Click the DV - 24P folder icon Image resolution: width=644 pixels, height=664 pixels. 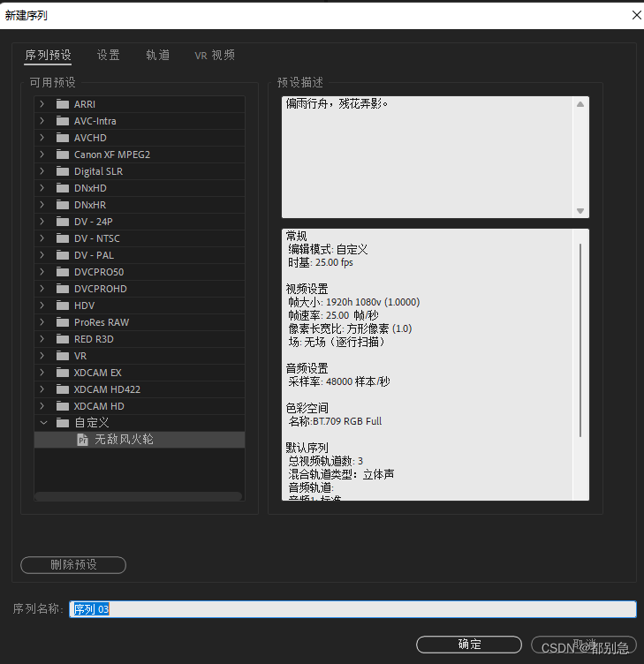click(x=63, y=222)
